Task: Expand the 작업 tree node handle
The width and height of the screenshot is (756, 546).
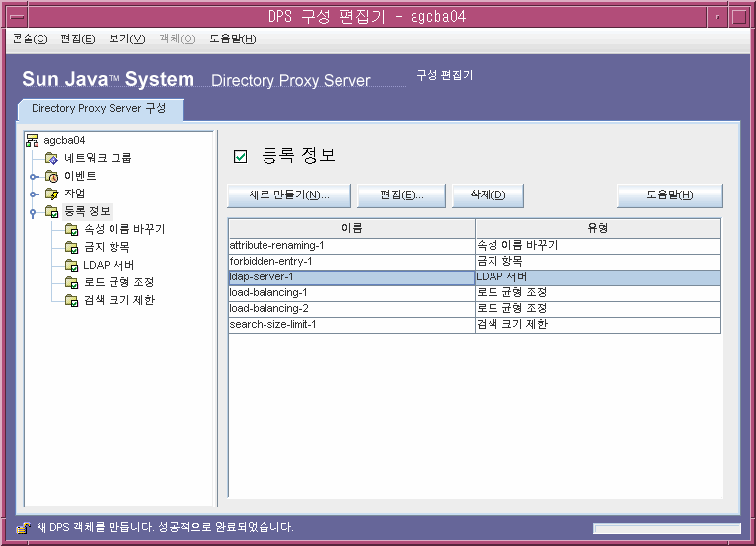Action: [x=33, y=195]
